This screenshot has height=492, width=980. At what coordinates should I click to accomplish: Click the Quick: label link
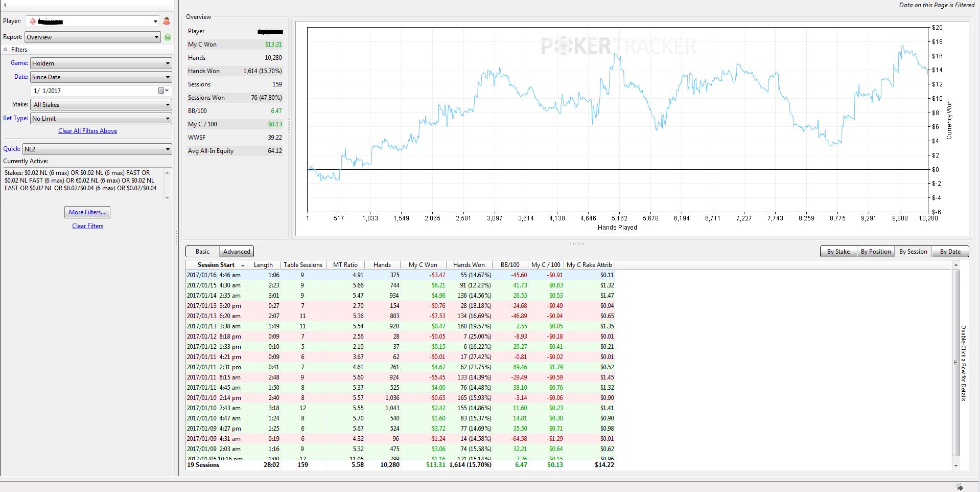pos(12,149)
